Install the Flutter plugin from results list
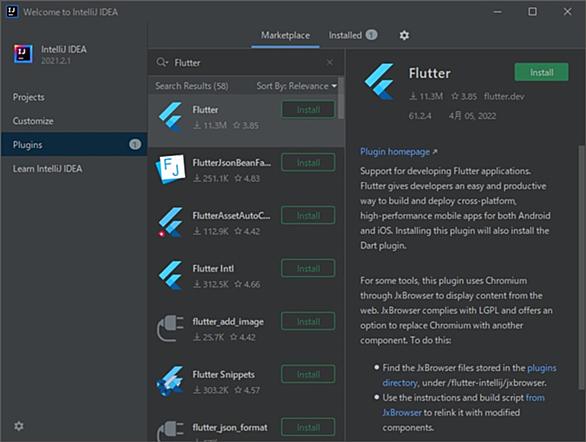 pos(308,109)
